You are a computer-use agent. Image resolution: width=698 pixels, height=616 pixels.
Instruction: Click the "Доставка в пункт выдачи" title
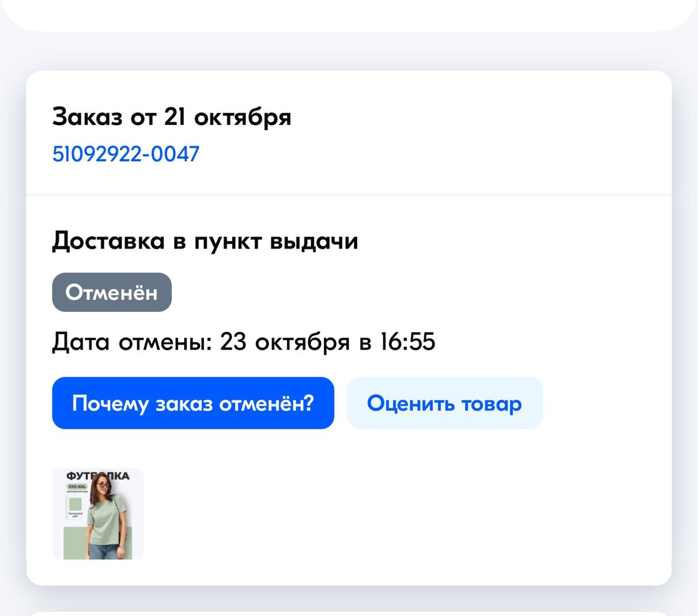coord(205,241)
